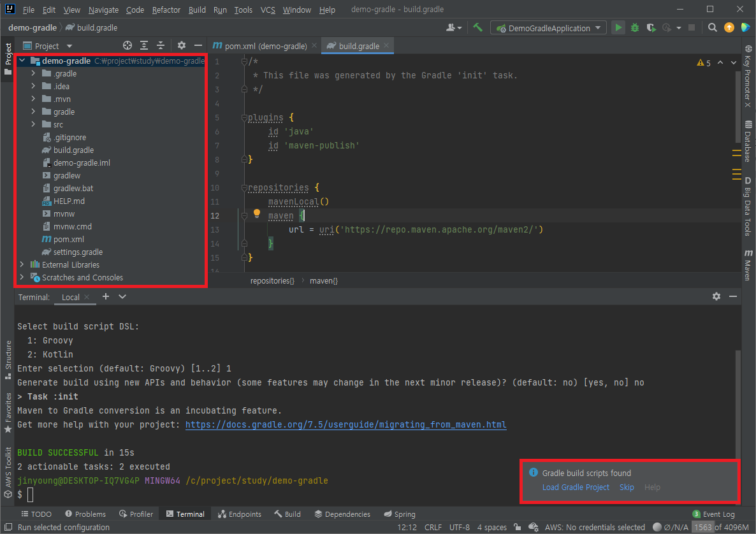Collapse the demo-gradle root node
The width and height of the screenshot is (756, 534).
(x=22, y=61)
